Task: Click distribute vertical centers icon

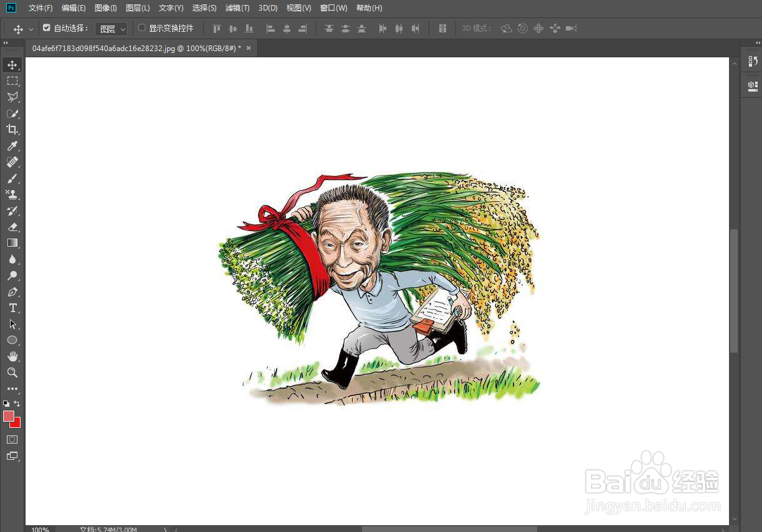Action: (x=345, y=29)
